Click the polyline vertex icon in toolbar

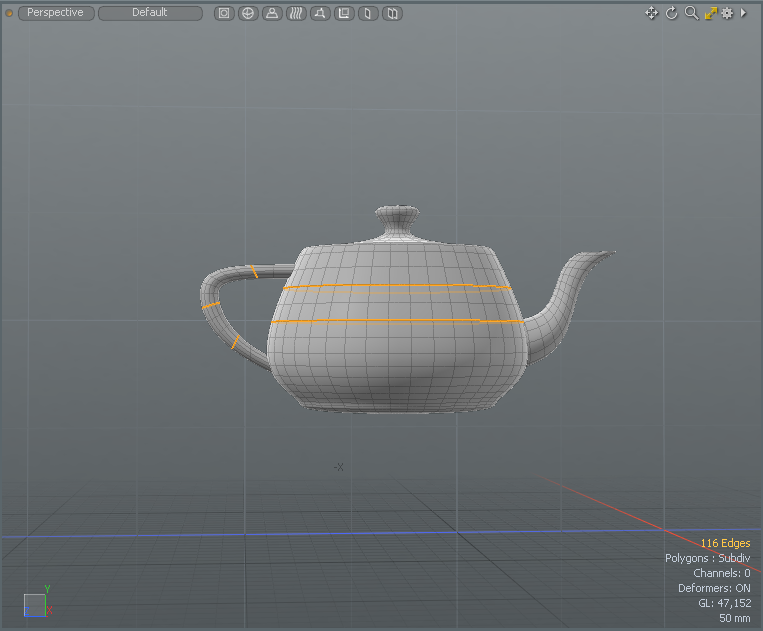[320, 13]
